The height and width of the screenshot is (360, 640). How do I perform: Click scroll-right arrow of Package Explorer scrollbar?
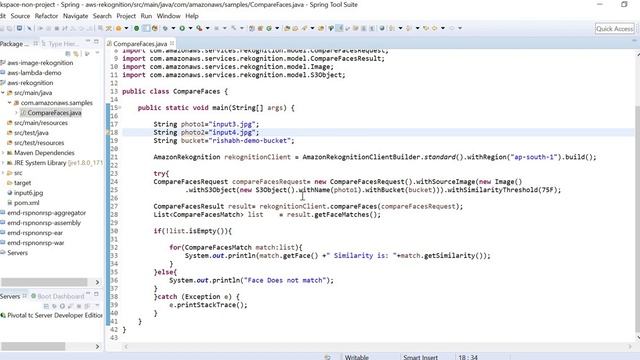[97, 282]
